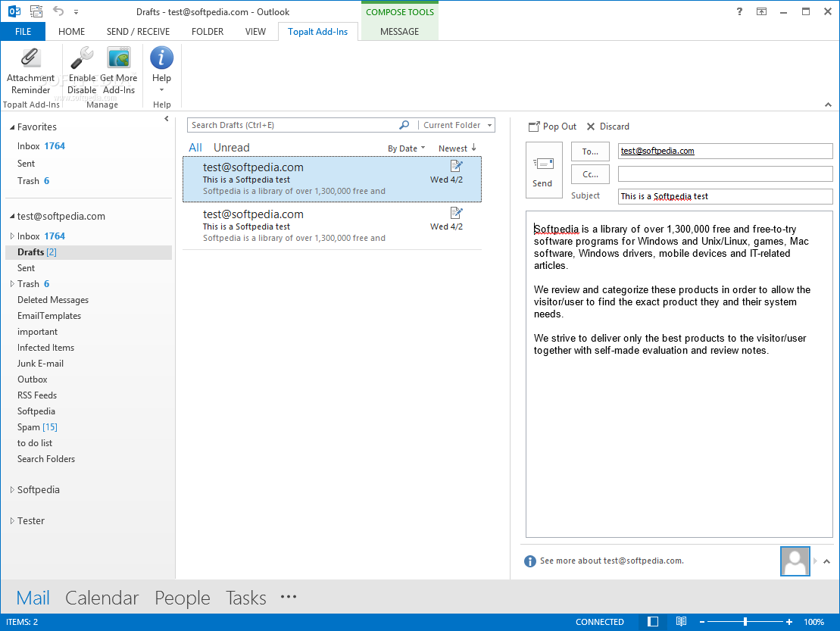Open the Junk E-mail folder

[x=40, y=364]
